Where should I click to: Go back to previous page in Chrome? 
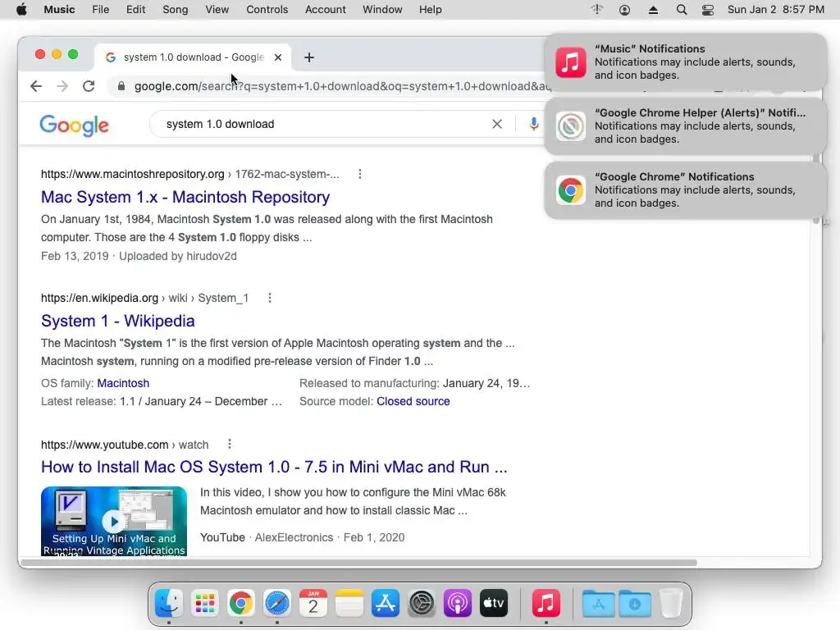36,86
